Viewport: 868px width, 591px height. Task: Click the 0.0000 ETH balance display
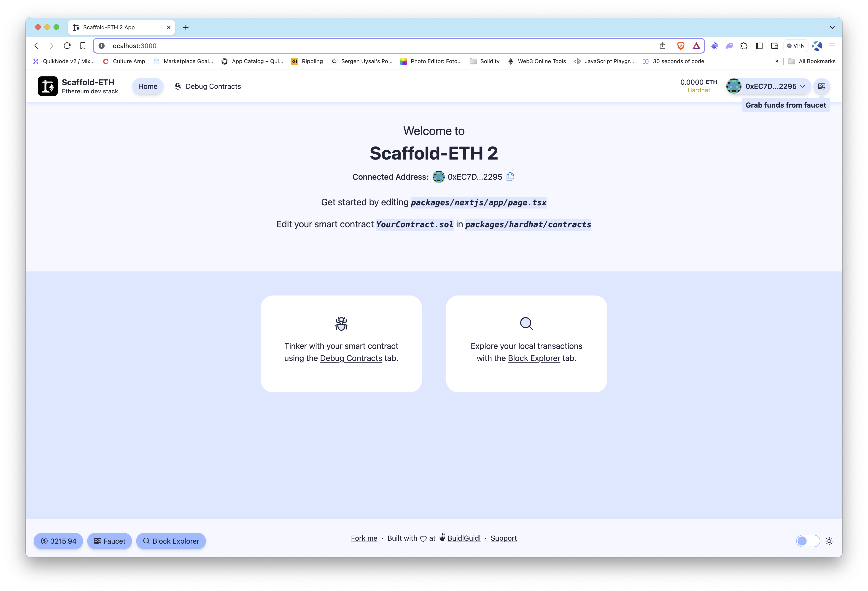[x=698, y=82]
